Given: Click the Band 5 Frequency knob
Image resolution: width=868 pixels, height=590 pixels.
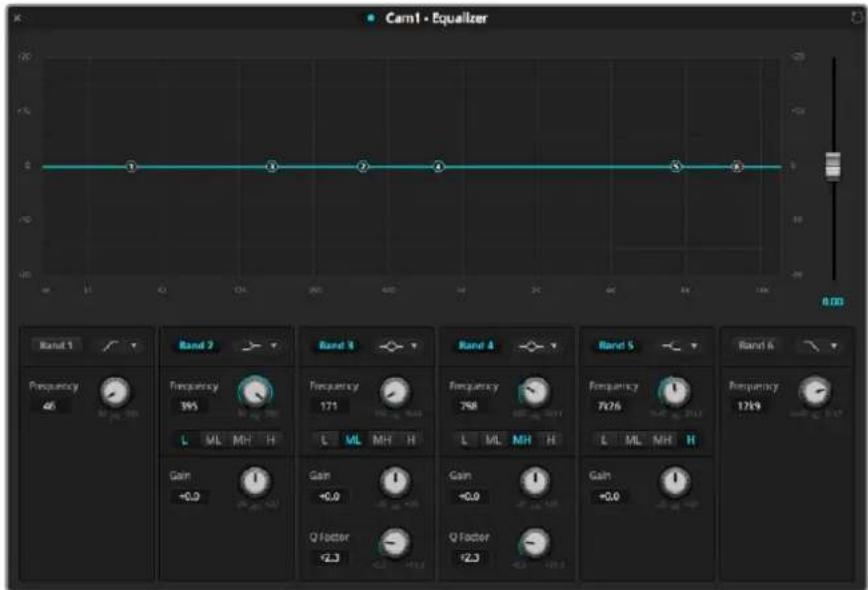Looking at the screenshot, I should tap(674, 392).
